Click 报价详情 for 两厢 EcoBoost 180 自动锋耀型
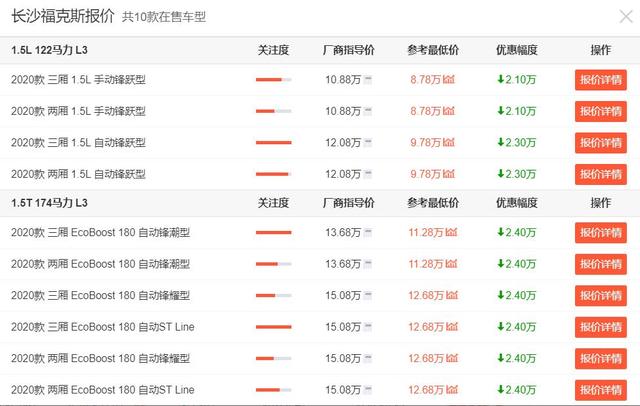 [601, 358]
